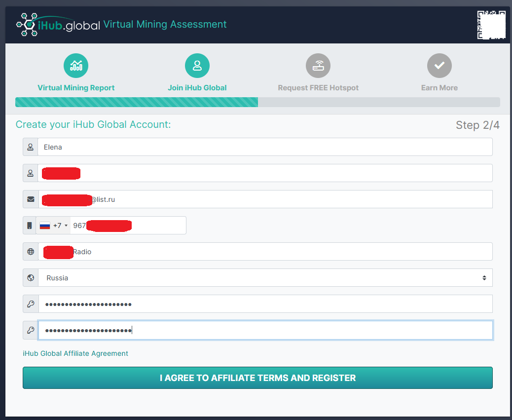Screen dimensions: 512x420
Task: Click the mobile phone icon
Action: (30, 226)
